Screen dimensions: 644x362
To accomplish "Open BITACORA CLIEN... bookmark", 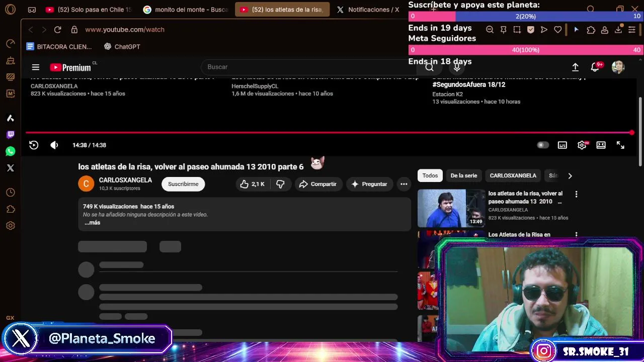I will pyautogui.click(x=59, y=47).
